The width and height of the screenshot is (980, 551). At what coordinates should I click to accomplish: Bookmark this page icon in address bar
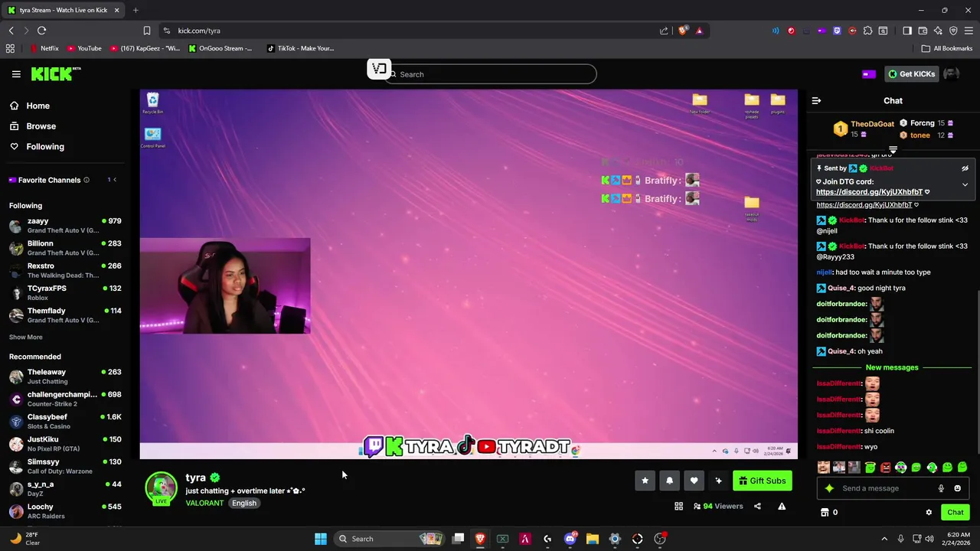(147, 31)
